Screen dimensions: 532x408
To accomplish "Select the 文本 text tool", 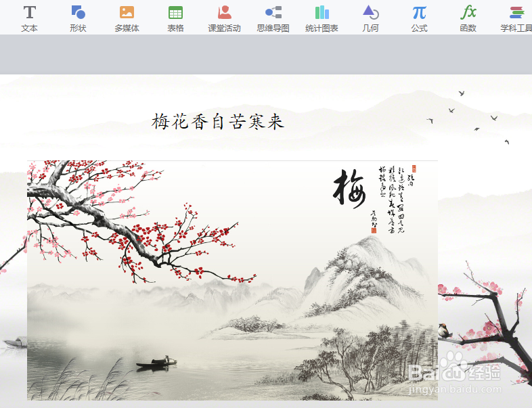I will pos(30,19).
